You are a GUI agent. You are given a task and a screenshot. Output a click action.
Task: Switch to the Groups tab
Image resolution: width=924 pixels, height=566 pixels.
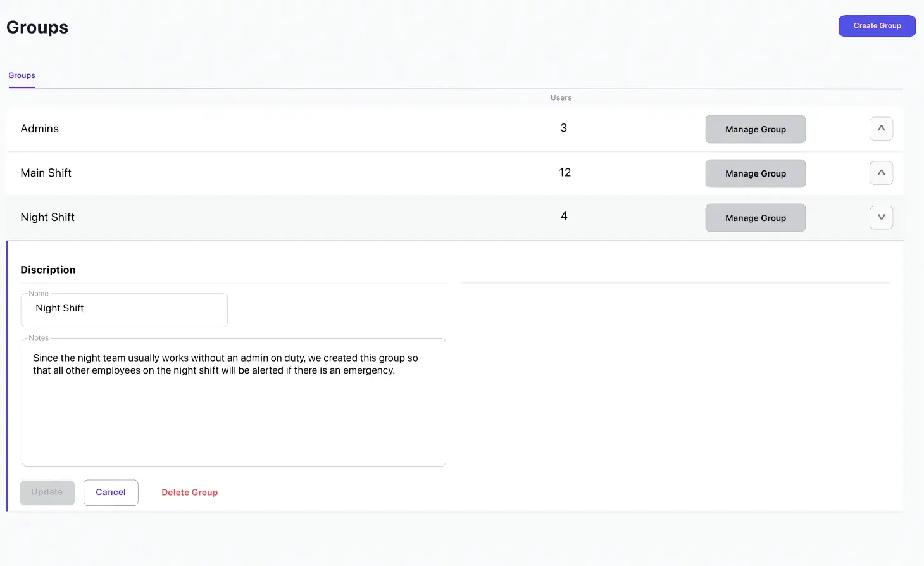click(22, 75)
